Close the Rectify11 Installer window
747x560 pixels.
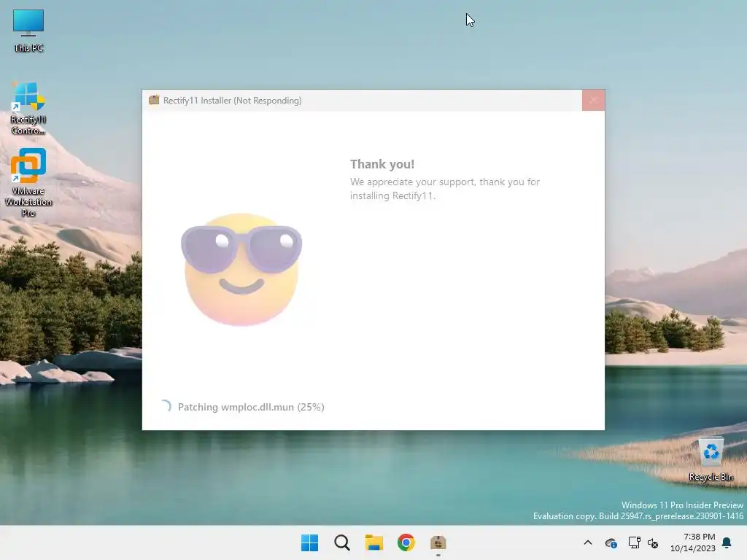[594, 100]
